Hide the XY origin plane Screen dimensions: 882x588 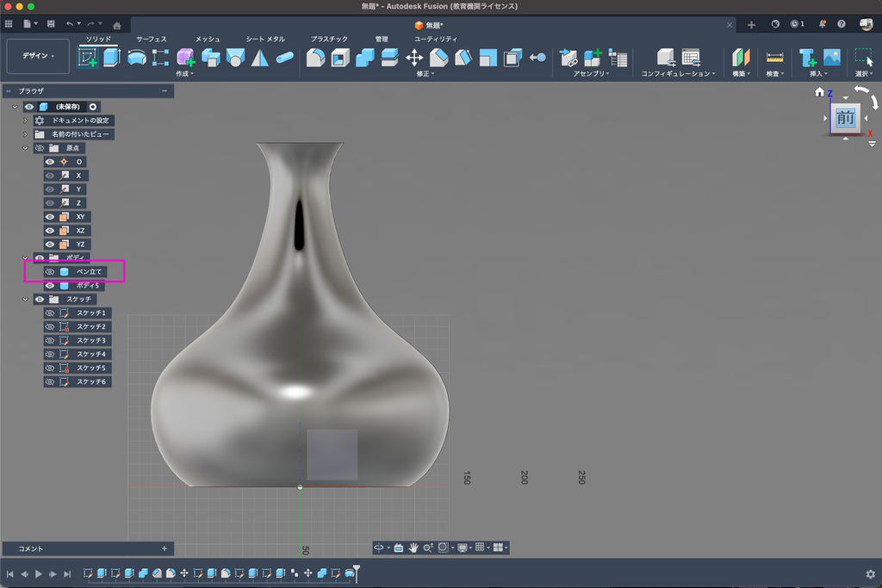[50, 217]
